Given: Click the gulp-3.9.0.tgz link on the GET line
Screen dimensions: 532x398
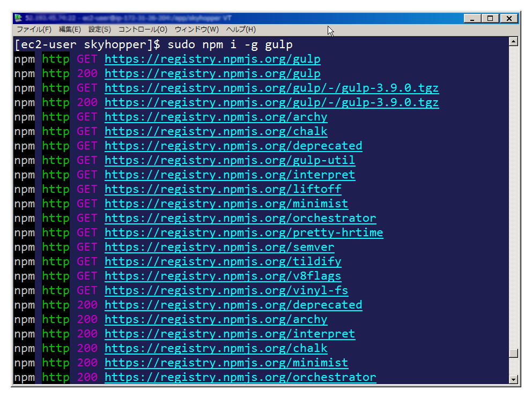Looking at the screenshot, I should coord(272,88).
